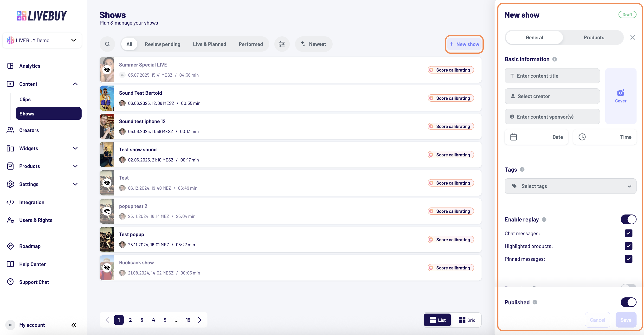The width and height of the screenshot is (644, 335).
Task: Select the Review pending filter tab
Action: pos(162,44)
